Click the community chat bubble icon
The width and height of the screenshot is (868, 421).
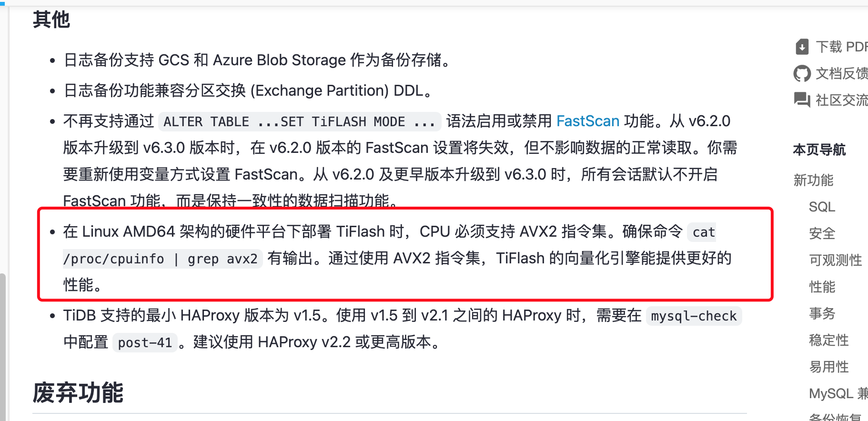click(x=802, y=100)
